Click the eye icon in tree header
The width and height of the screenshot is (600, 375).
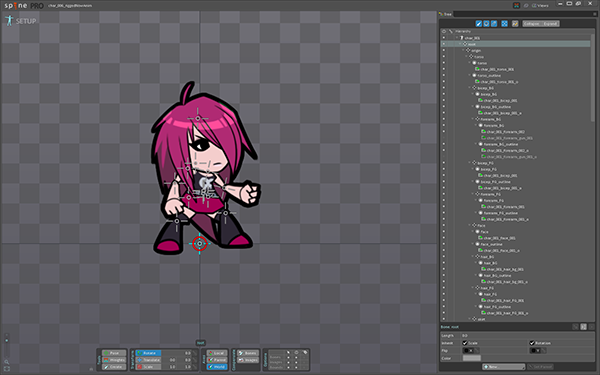tap(444, 31)
